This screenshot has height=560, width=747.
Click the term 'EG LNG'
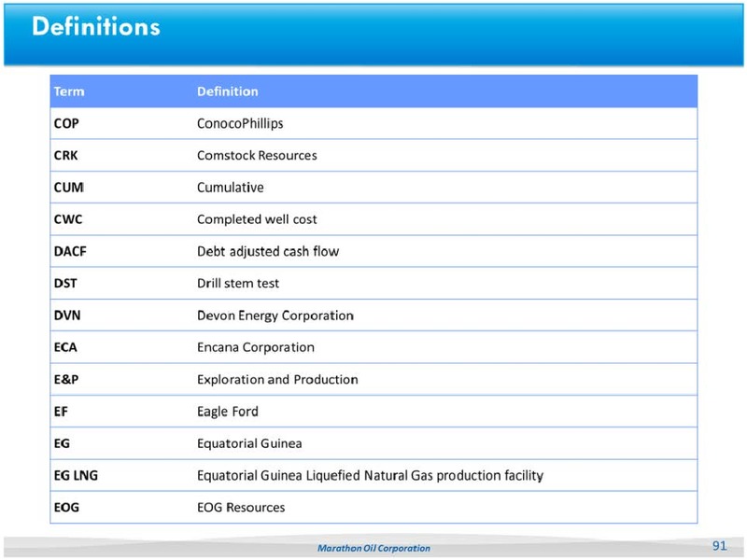click(76, 475)
